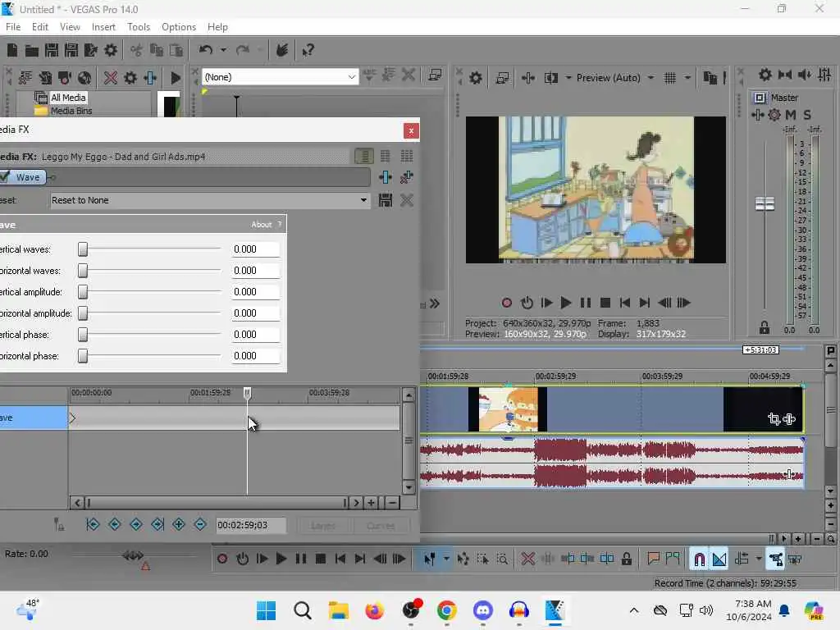The width and height of the screenshot is (840, 630).
Task: Remove selected media from the project
Action: (111, 78)
